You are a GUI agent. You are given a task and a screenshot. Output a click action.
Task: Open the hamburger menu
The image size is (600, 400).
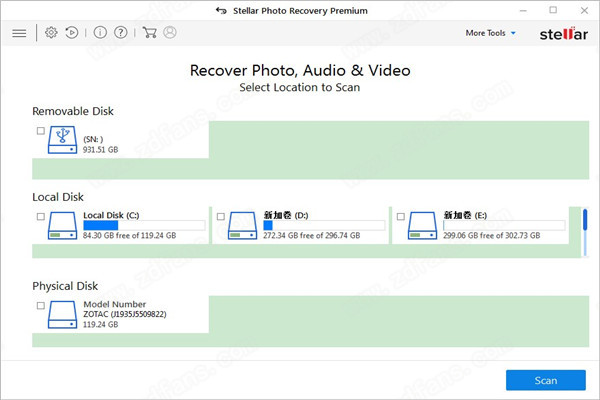pos(19,33)
